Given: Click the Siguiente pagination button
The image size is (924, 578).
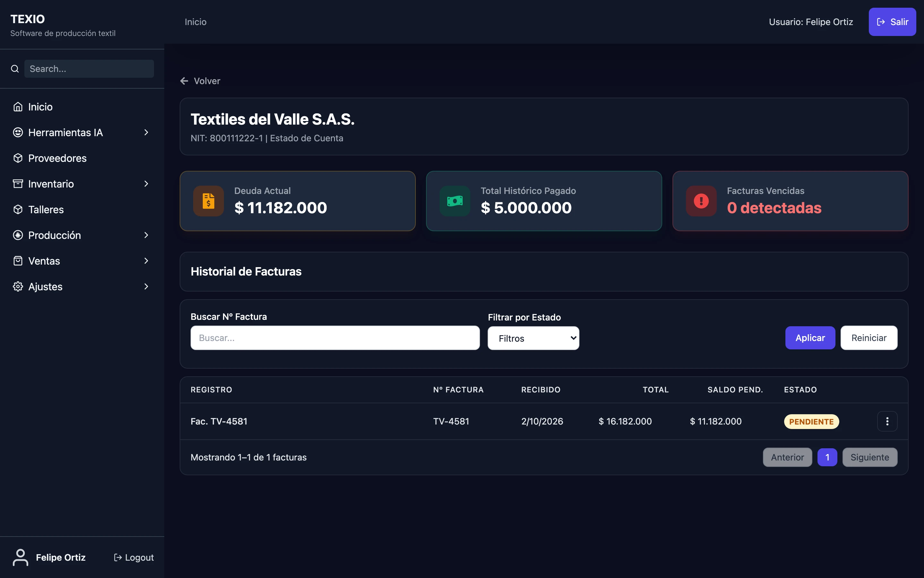Looking at the screenshot, I should [870, 457].
